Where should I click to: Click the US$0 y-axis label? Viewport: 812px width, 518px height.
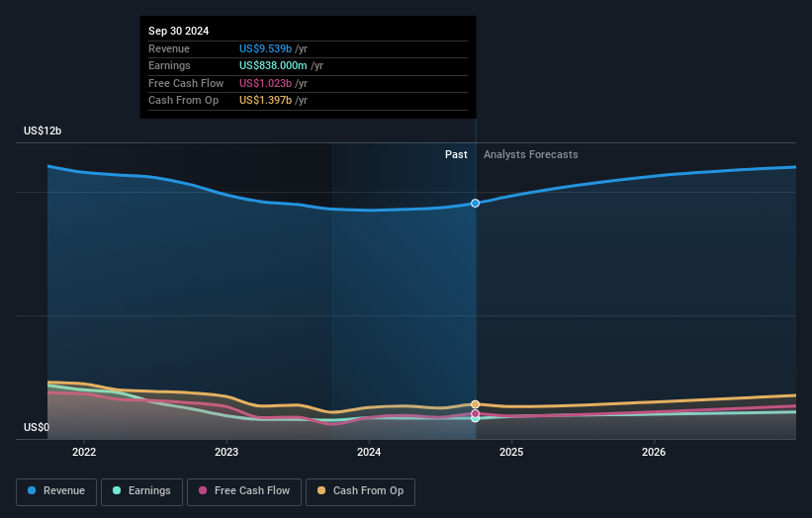point(37,427)
